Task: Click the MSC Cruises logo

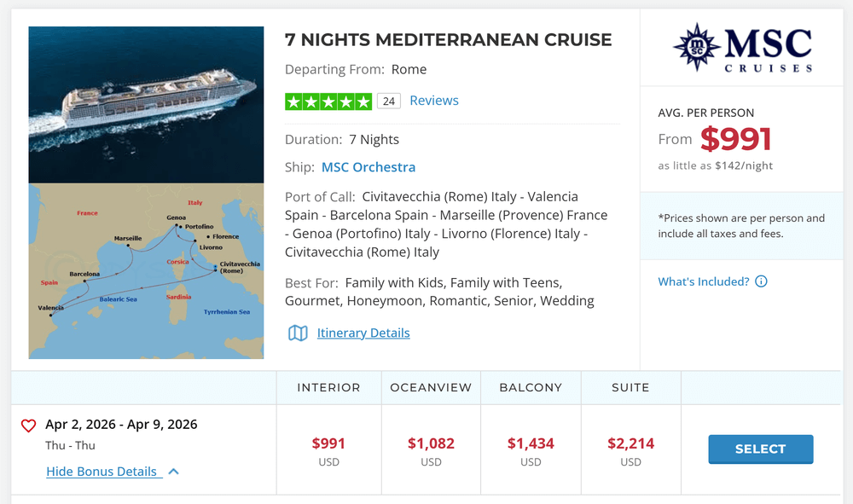Action: tap(743, 48)
